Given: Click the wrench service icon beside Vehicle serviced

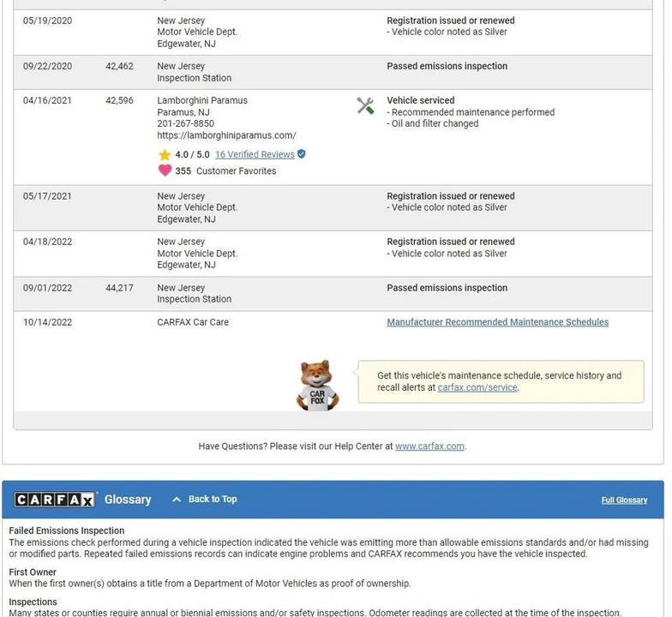Looking at the screenshot, I should 365,105.
